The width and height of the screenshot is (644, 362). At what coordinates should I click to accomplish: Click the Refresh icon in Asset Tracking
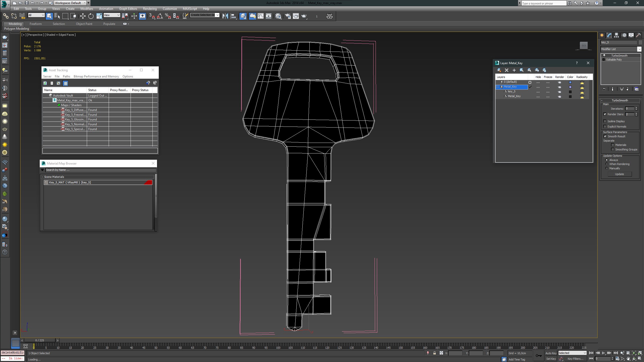(x=45, y=83)
